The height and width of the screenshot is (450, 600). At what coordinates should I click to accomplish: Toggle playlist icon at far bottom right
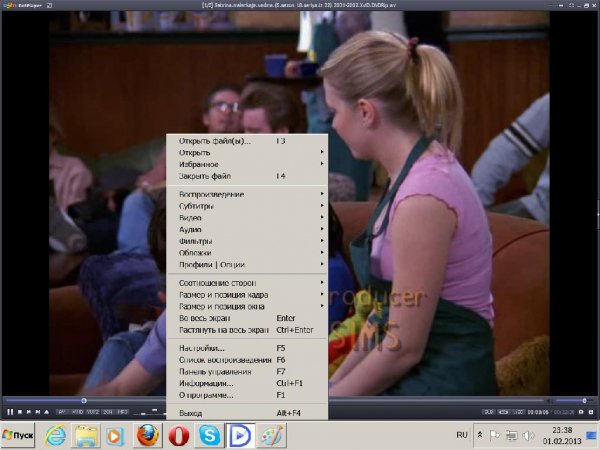tap(590, 412)
